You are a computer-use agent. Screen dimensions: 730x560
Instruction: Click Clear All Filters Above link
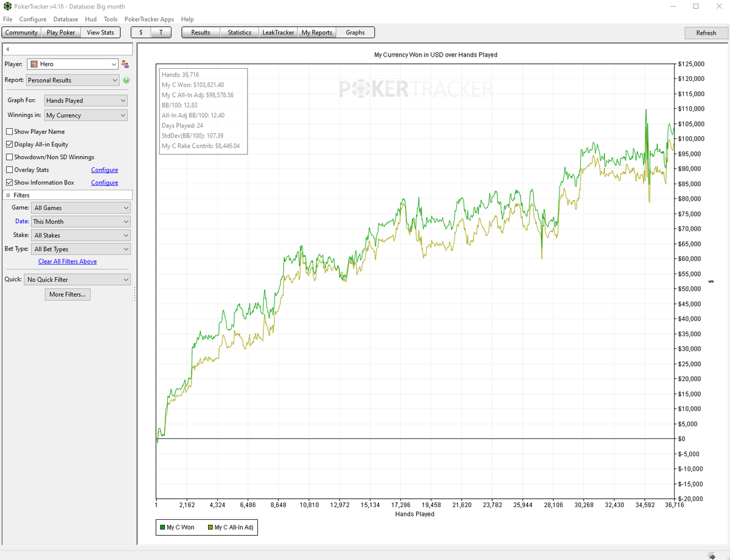coord(68,261)
